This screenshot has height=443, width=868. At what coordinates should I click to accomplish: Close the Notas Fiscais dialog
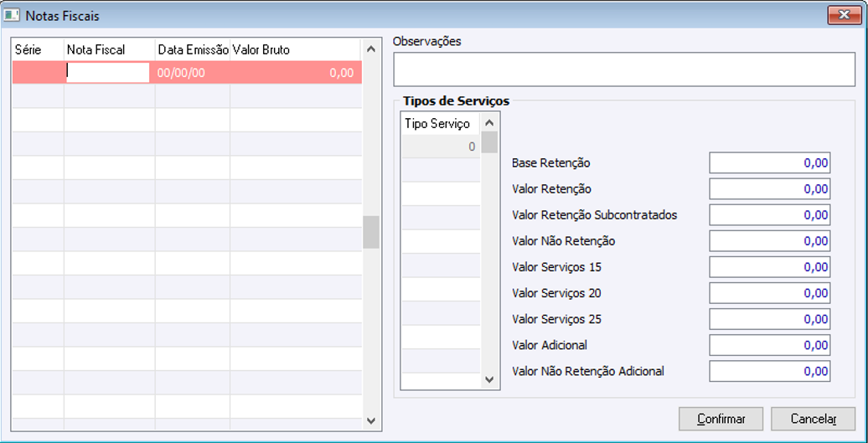pyautogui.click(x=839, y=14)
